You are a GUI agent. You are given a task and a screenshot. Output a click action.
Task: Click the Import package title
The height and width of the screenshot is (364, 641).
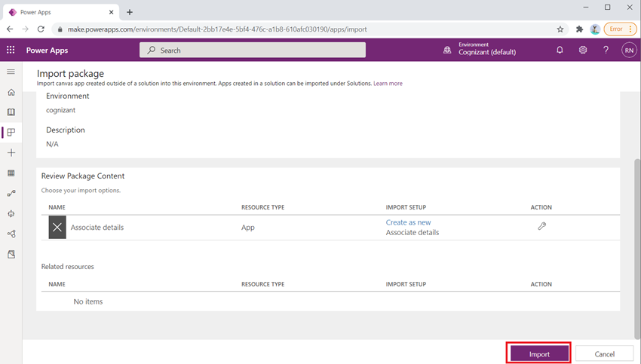click(70, 74)
